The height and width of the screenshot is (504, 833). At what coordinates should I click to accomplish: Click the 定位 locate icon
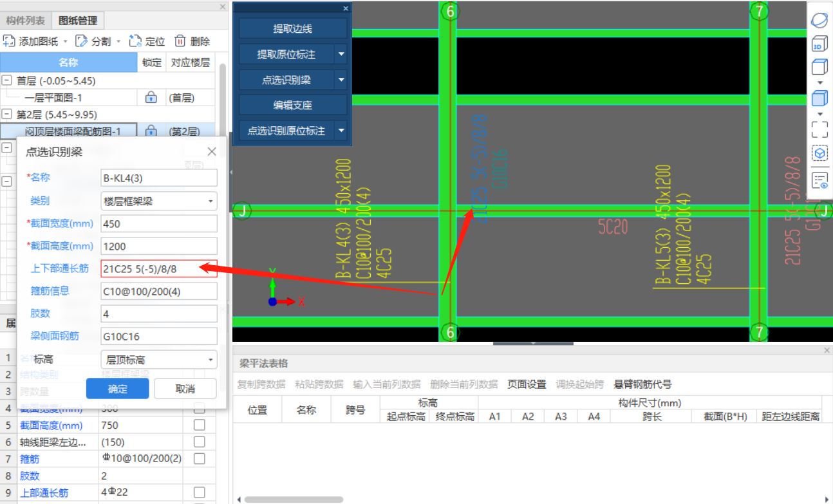(x=135, y=41)
